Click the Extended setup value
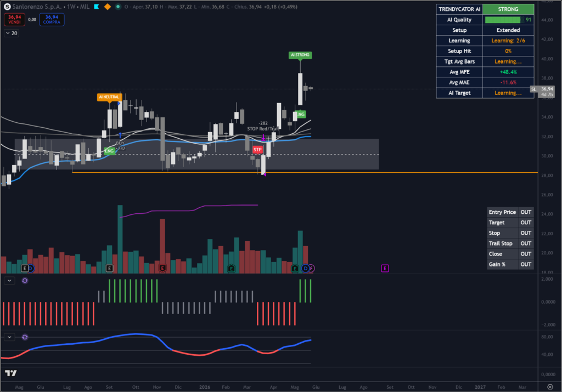This screenshot has width=562, height=392. (508, 30)
